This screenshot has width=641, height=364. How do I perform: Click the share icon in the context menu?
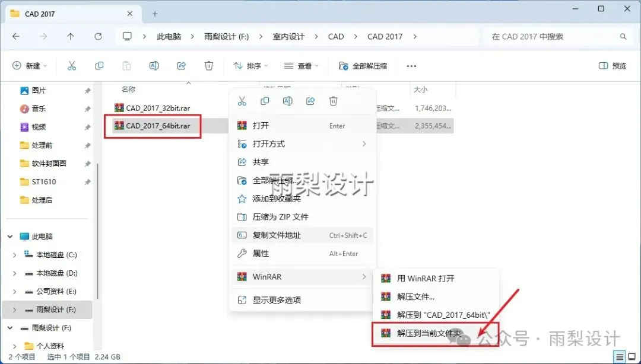click(310, 101)
